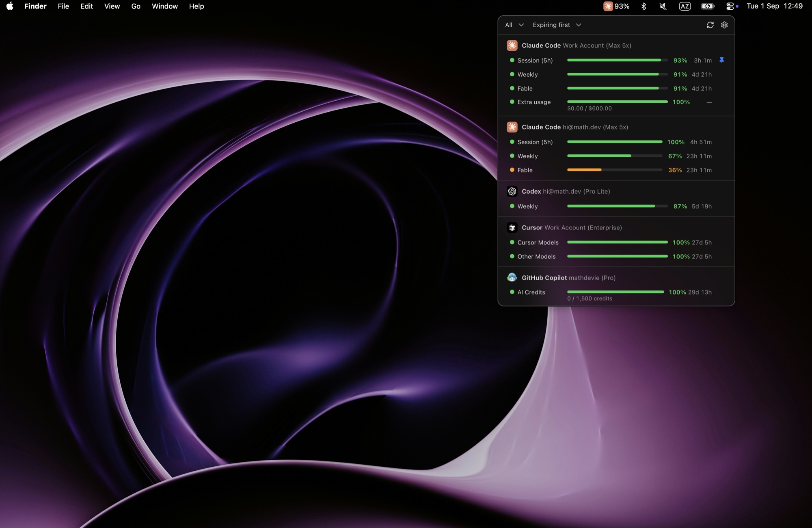Click the 'Extra usage' label
Image resolution: width=812 pixels, height=528 pixels.
point(534,102)
